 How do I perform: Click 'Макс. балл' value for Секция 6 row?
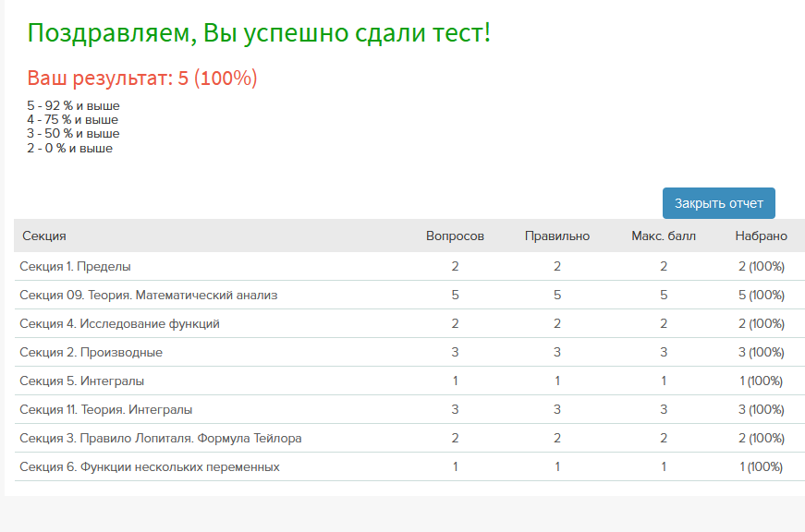click(664, 466)
